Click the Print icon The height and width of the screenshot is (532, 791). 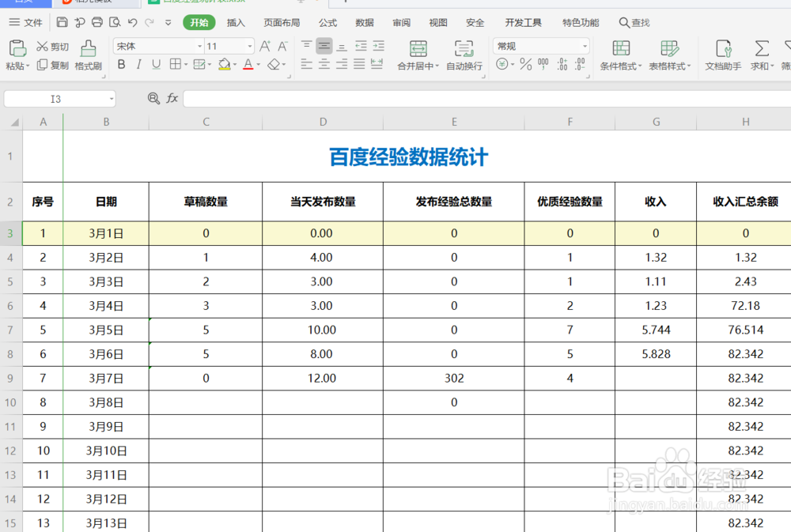(97, 22)
